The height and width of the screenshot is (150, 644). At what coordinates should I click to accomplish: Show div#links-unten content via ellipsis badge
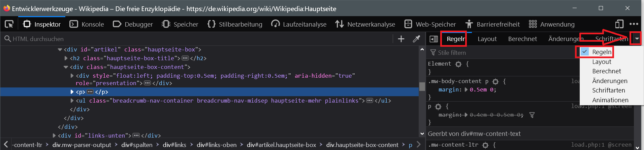pos(136,136)
